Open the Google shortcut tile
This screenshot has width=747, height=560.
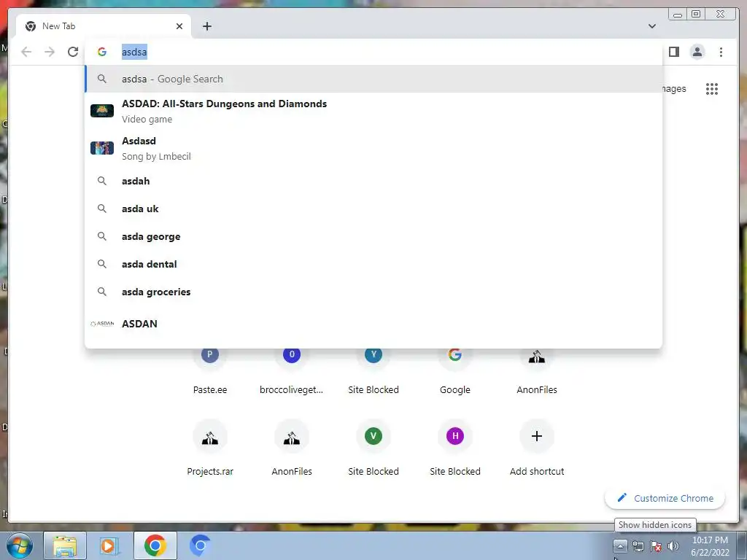tap(455, 370)
